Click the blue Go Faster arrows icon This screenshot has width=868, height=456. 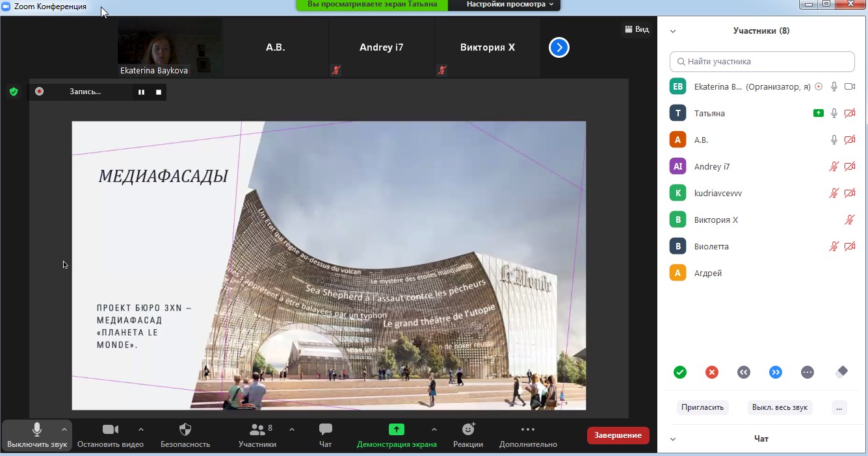click(776, 372)
